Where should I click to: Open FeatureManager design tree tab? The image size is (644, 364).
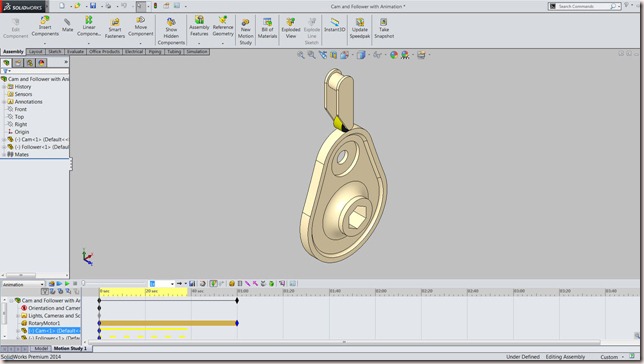pos(6,63)
